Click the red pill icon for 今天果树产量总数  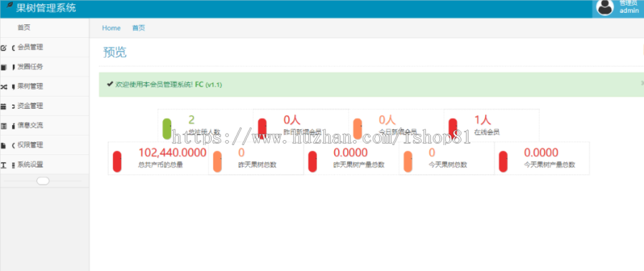click(x=503, y=162)
